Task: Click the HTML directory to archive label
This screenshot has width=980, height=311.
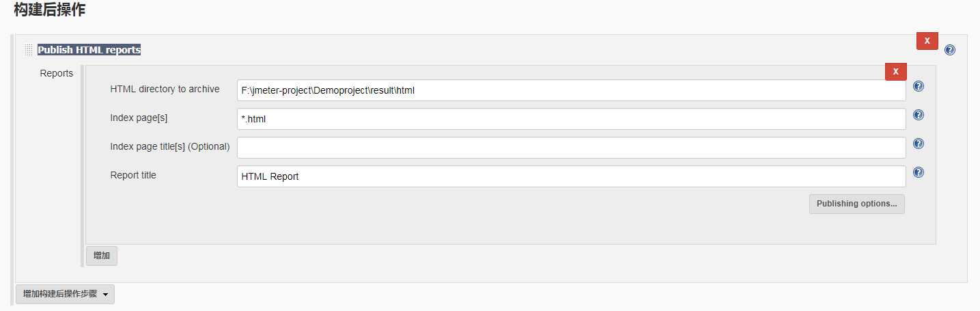Action: [165, 89]
